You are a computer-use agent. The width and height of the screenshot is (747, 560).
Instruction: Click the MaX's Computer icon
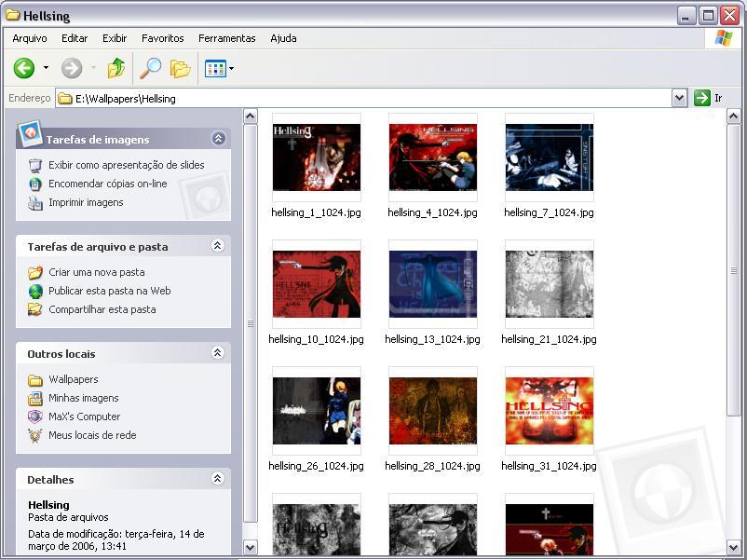tap(35, 417)
